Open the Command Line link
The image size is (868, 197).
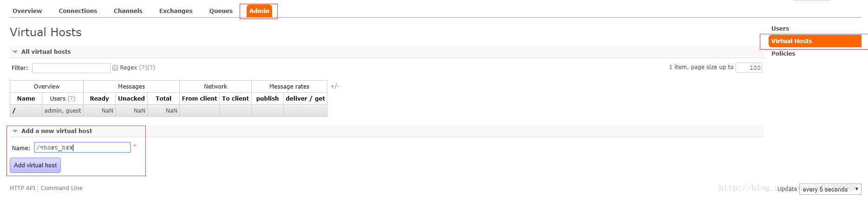coord(62,188)
